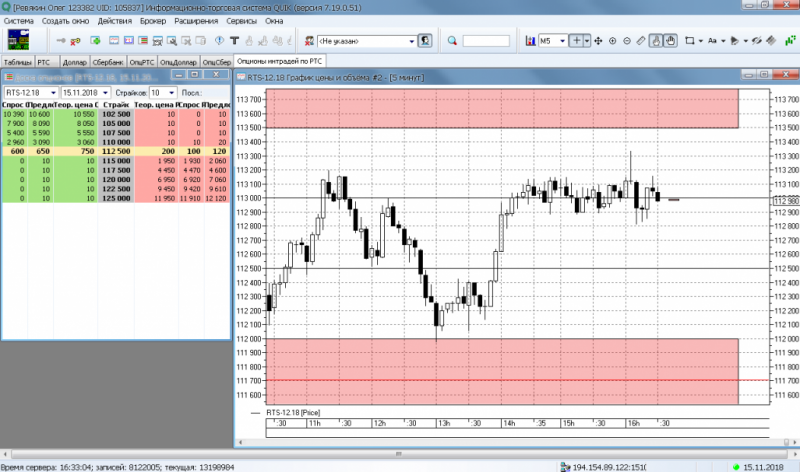The image size is (800, 472).
Task: Click the server address 194.154.89.122 in status bar
Action: (x=609, y=467)
